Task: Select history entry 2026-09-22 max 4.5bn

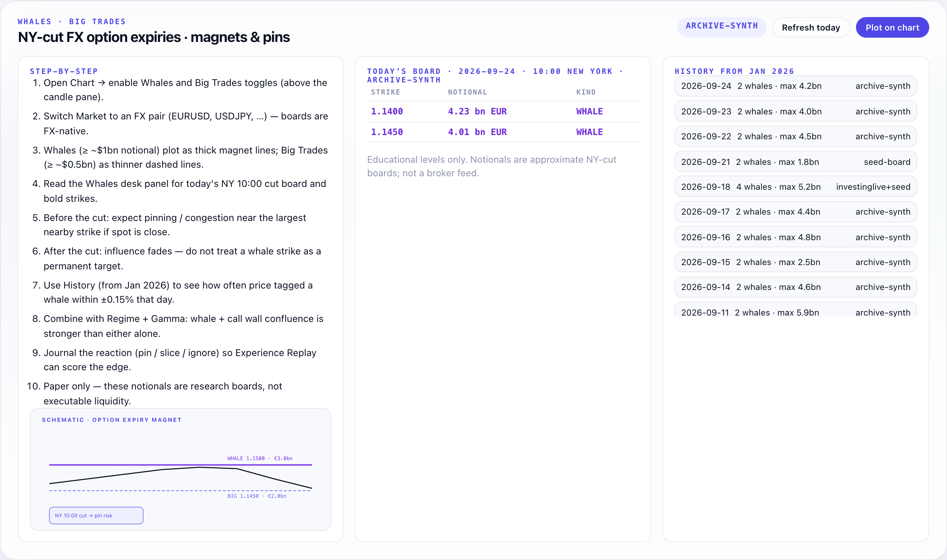Action: (796, 136)
